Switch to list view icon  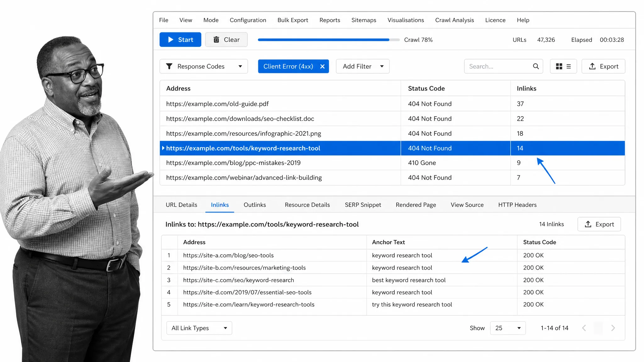[569, 66]
